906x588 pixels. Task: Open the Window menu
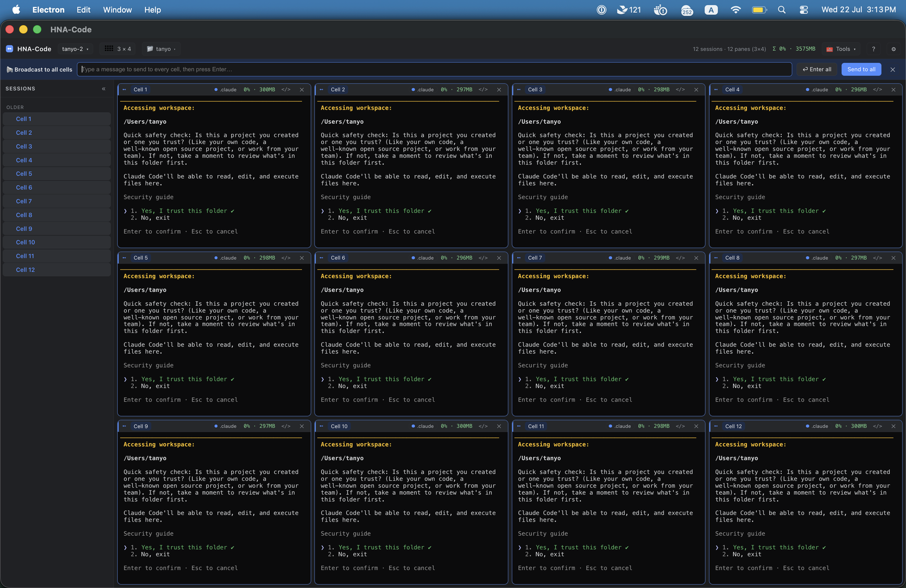click(117, 10)
